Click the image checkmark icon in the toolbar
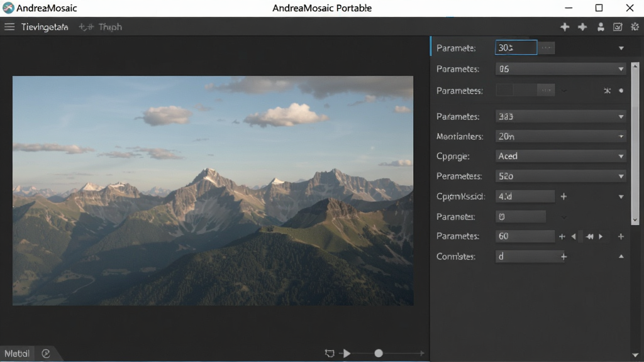 [618, 27]
